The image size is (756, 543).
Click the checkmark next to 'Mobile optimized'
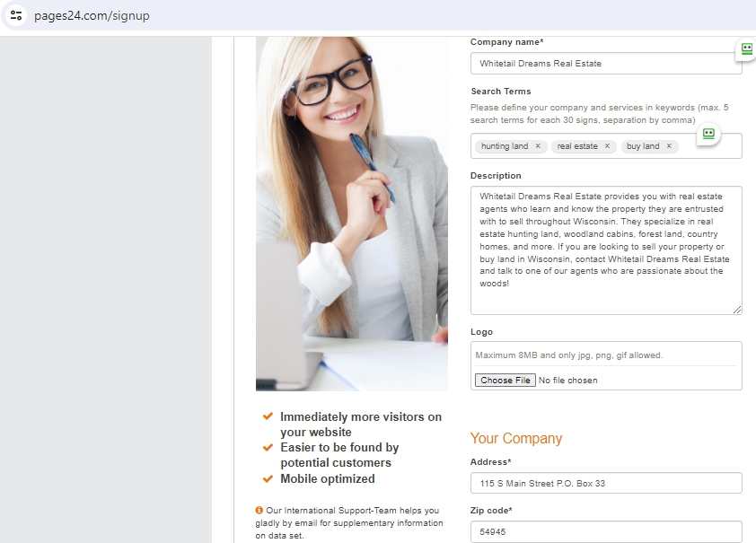[268, 478]
